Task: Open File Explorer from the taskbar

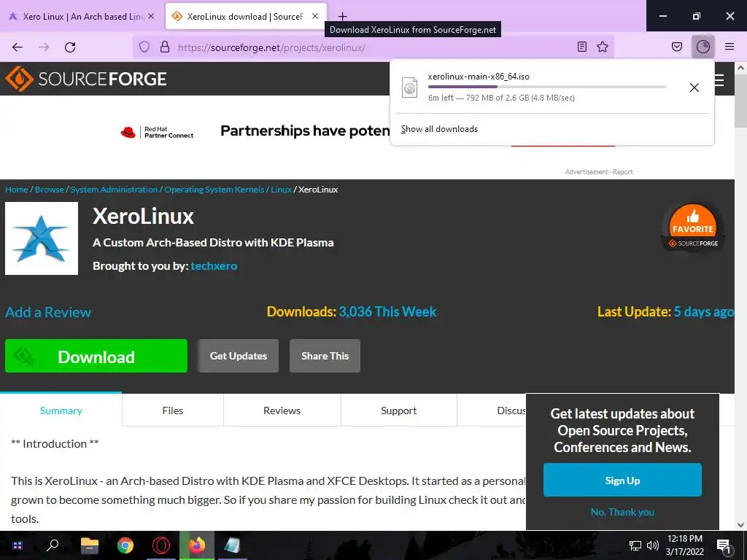Action: 89,545
